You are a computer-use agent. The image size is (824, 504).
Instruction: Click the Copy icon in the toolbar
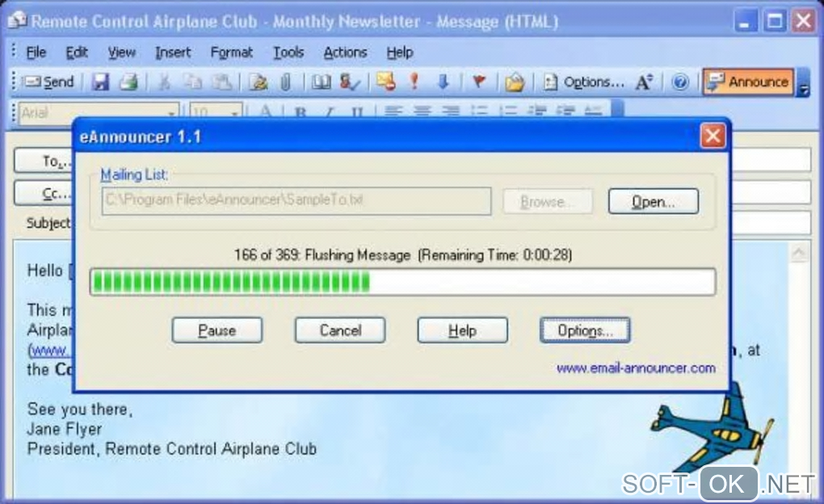(193, 82)
